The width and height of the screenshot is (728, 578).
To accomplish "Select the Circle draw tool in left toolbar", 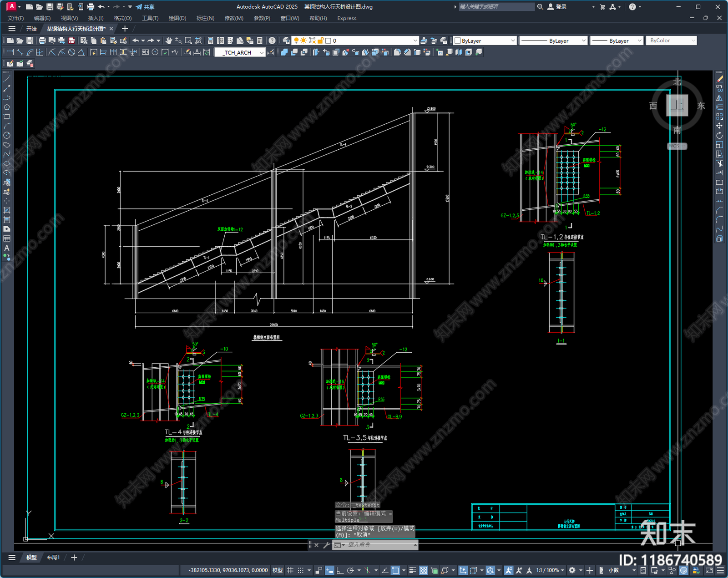I will (7, 135).
